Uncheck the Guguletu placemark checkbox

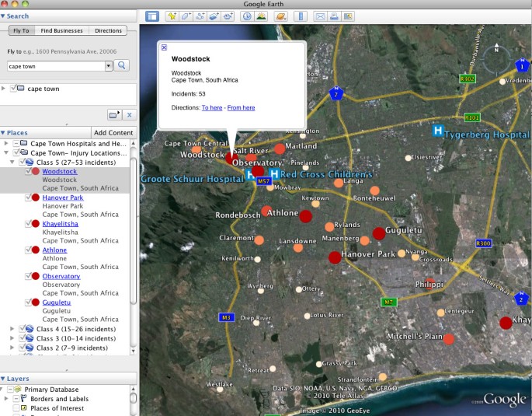[x=29, y=302]
